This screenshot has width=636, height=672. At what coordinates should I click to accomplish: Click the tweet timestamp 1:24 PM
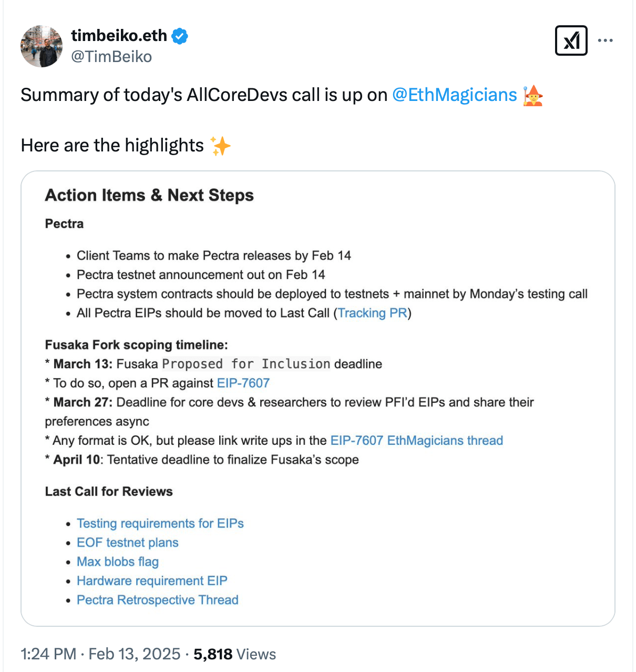pos(48,654)
